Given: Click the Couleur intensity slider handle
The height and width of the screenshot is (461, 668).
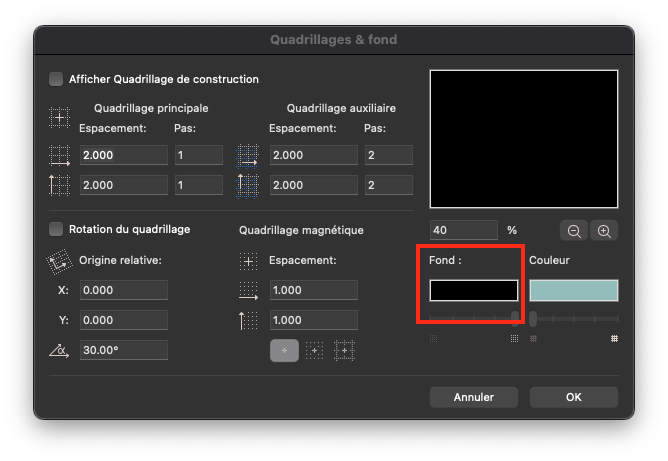Looking at the screenshot, I should pos(533,318).
